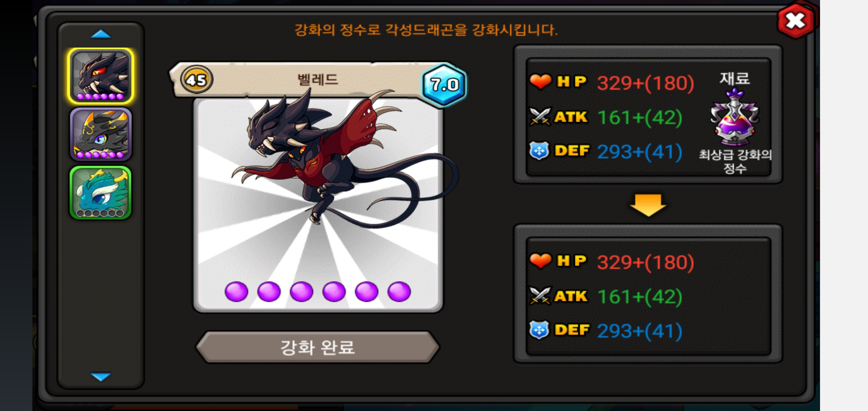Click the first purple enhancement orb
The height and width of the screenshot is (411, 868).
coord(236,292)
